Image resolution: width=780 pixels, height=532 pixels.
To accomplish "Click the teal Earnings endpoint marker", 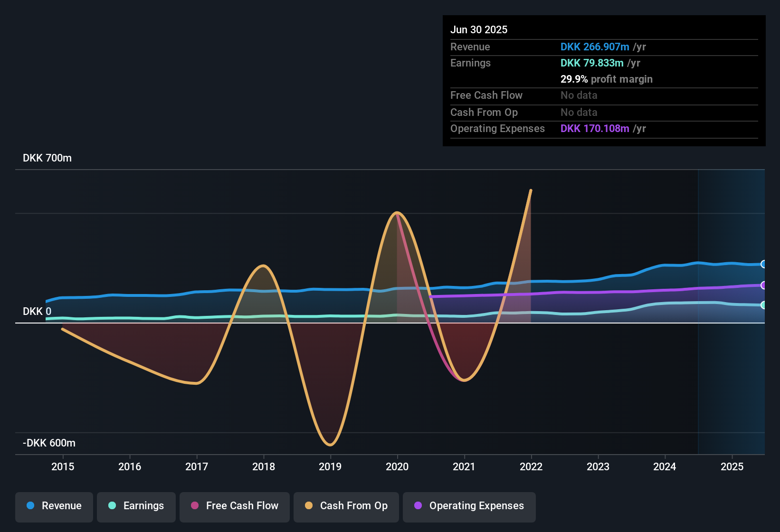I will (x=763, y=305).
